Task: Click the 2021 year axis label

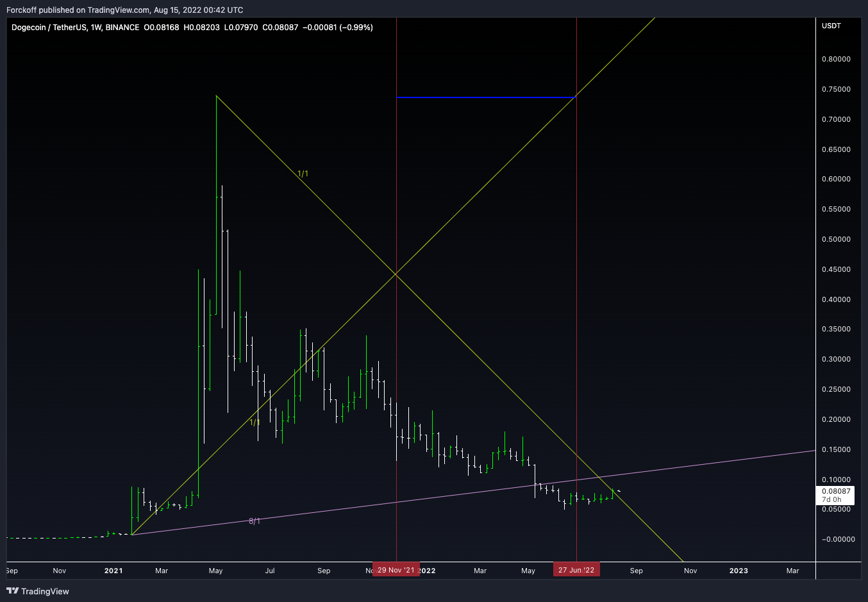Action: tap(113, 571)
